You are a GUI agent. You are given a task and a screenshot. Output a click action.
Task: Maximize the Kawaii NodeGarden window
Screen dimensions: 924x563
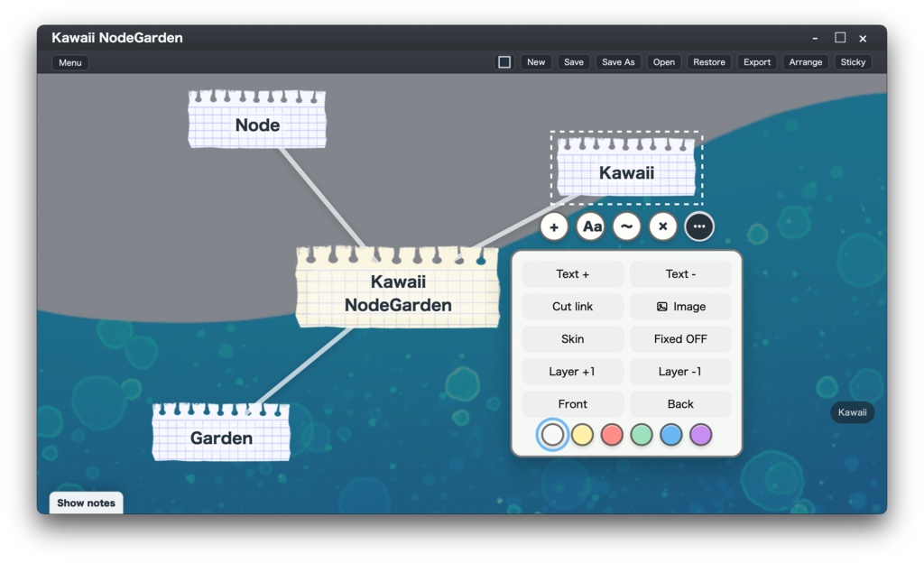point(840,38)
